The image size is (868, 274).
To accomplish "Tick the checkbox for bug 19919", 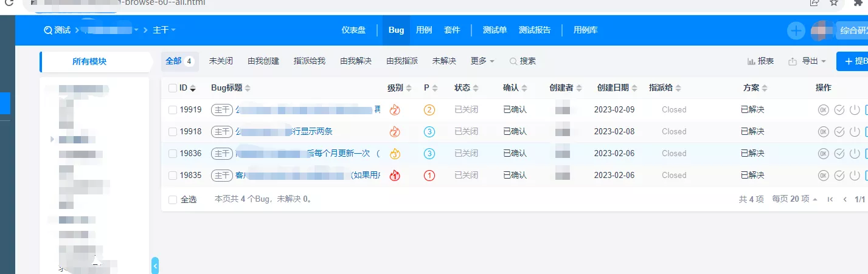I will 173,110.
